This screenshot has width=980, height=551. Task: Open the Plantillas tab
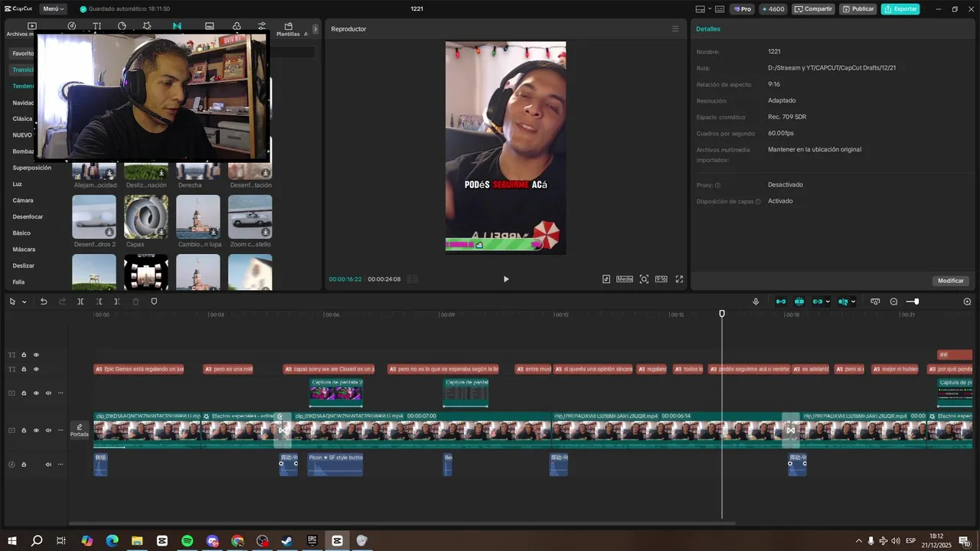pos(288,29)
